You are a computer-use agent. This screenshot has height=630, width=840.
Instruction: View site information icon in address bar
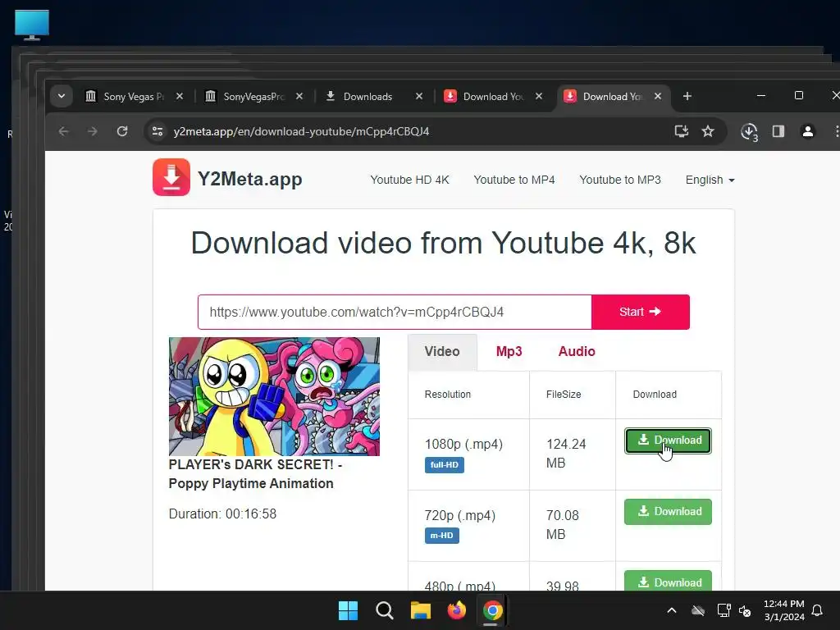tap(157, 131)
